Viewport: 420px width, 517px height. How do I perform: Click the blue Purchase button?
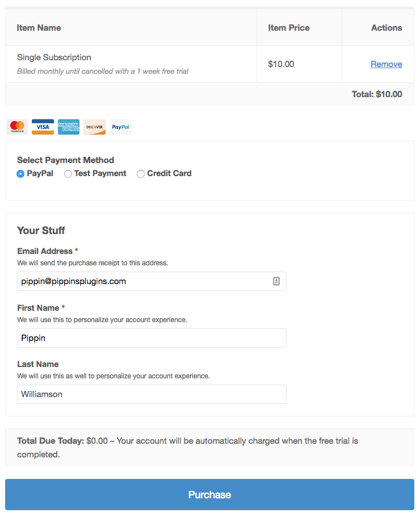209,495
